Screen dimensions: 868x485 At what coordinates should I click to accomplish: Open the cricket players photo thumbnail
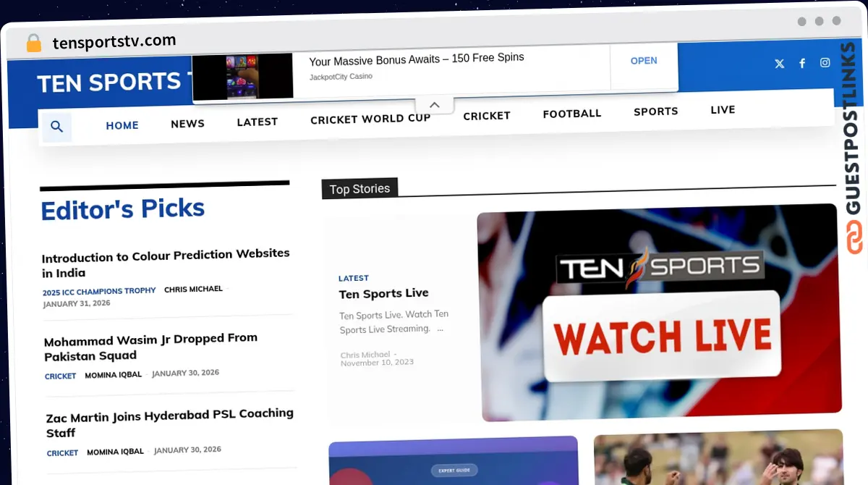(718, 457)
